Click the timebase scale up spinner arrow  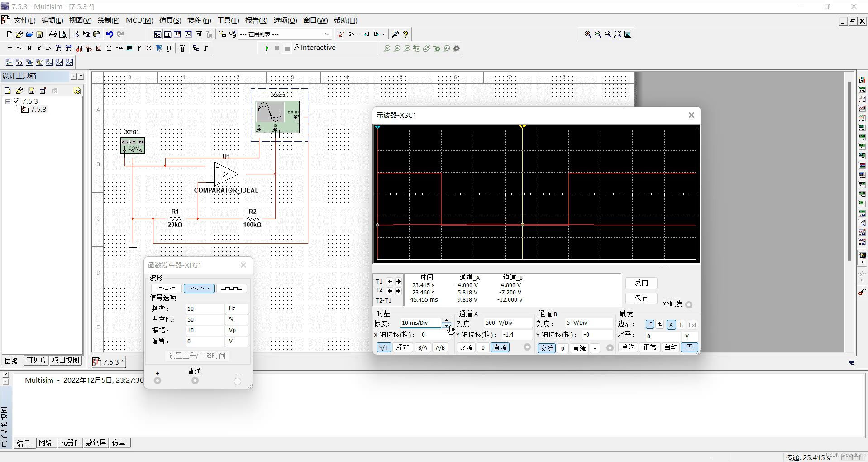[x=447, y=320]
